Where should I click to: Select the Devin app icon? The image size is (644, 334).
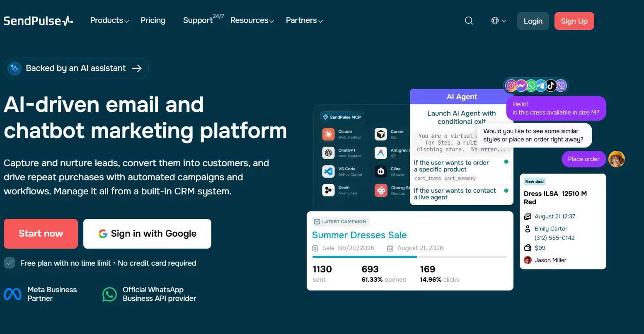point(329,190)
